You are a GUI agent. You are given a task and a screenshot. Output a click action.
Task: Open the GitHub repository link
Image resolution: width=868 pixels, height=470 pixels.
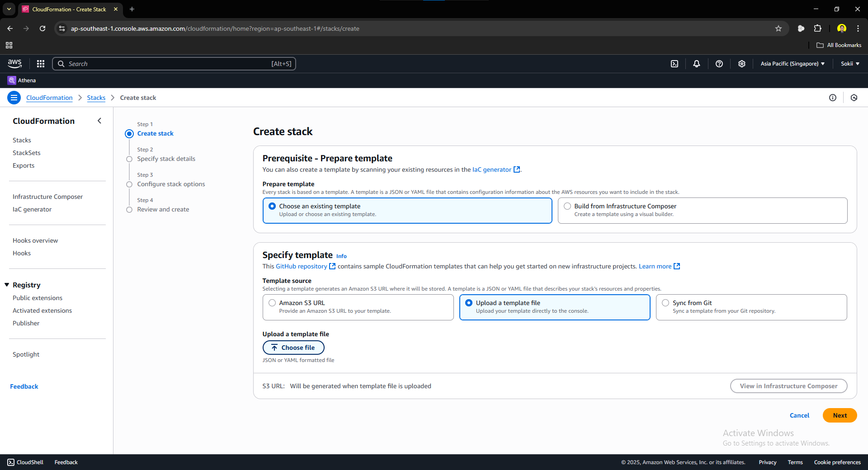(x=306, y=266)
